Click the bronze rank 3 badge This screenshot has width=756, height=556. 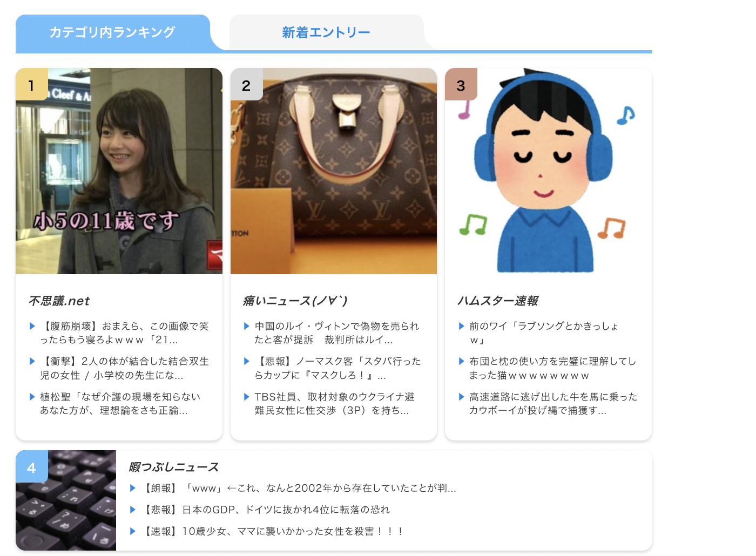point(461,84)
